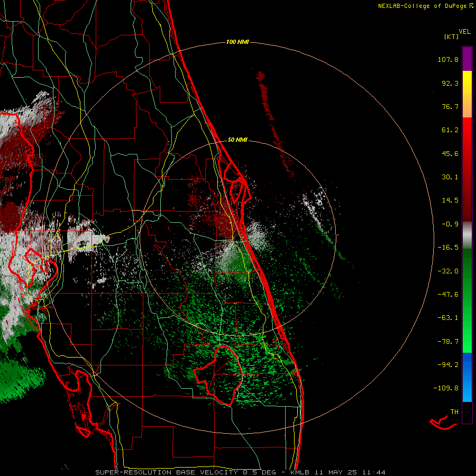Image resolution: width=476 pixels, height=476 pixels.
Task: Click the Super-Resolution Base Velocity caption
Action: 241,472
